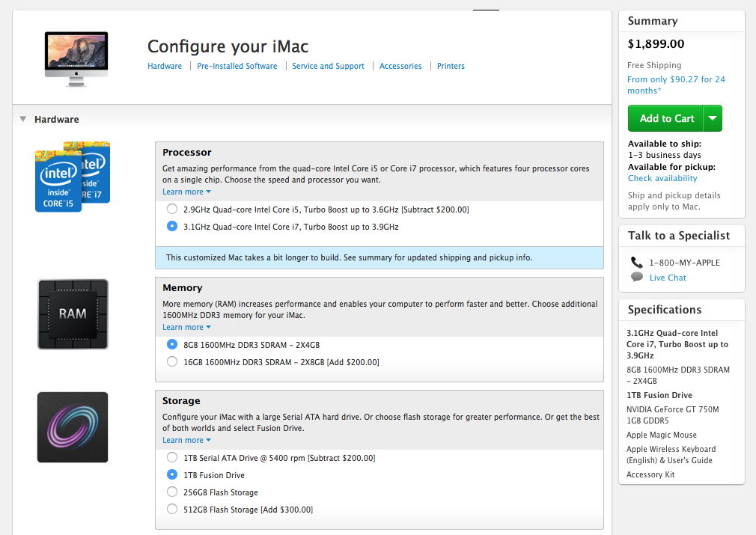
Task: Expand Learn more under Memory
Action: [186, 327]
